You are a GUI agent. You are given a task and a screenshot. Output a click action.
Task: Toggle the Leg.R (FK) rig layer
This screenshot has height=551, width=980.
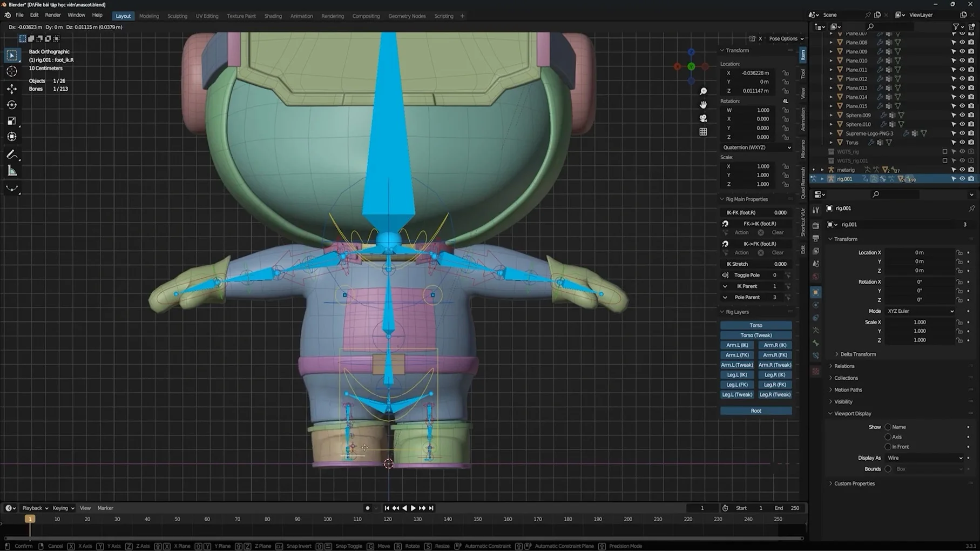tap(775, 385)
